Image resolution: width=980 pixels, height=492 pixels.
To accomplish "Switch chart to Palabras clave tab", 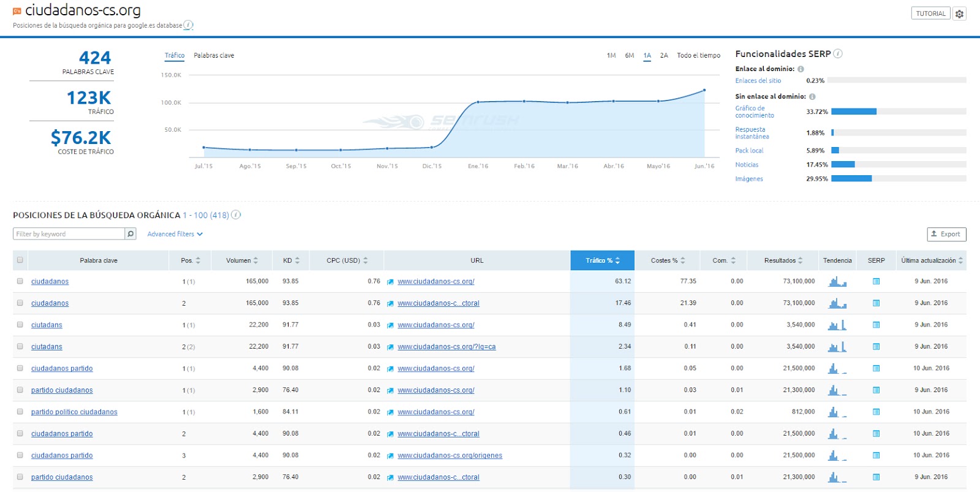I will (x=214, y=55).
